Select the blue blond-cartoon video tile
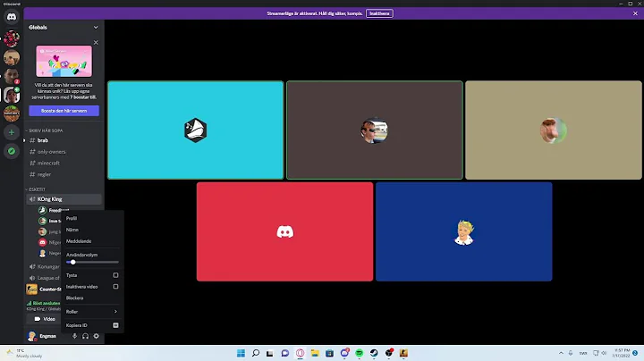Viewport: 644px width, 361px height. coord(464,231)
